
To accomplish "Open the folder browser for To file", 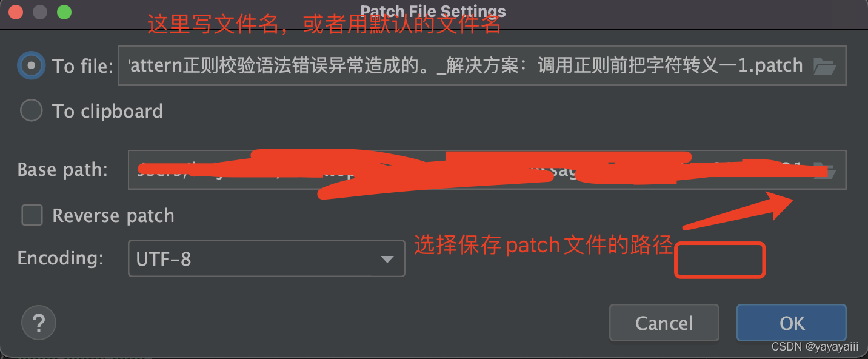I will point(824,65).
